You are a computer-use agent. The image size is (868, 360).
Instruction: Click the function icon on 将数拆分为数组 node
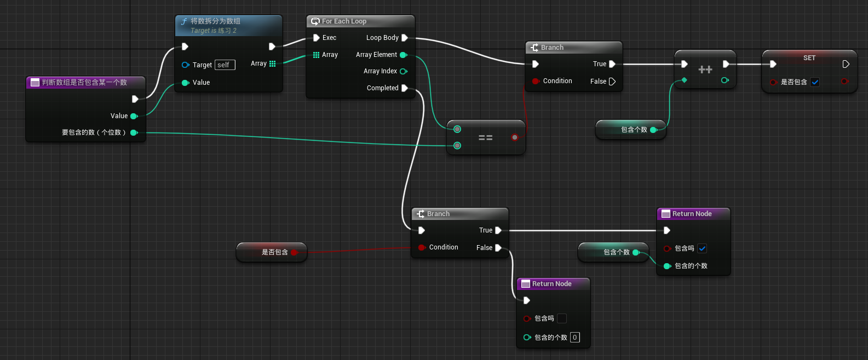pyautogui.click(x=184, y=21)
